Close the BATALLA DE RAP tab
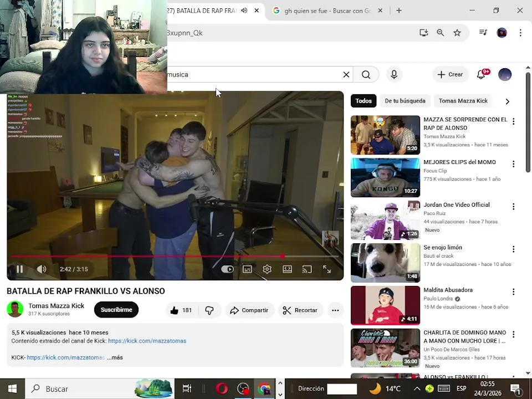Image resolution: width=532 pixels, height=399 pixels. pyautogui.click(x=257, y=11)
